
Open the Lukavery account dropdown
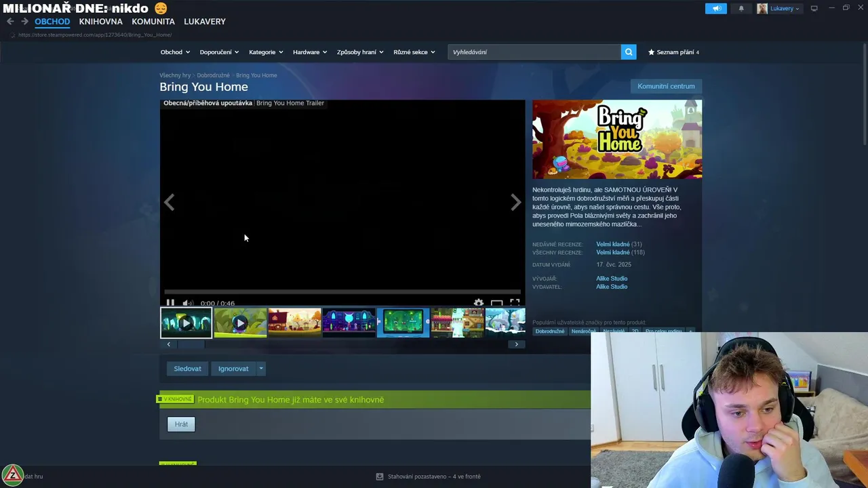click(x=779, y=9)
